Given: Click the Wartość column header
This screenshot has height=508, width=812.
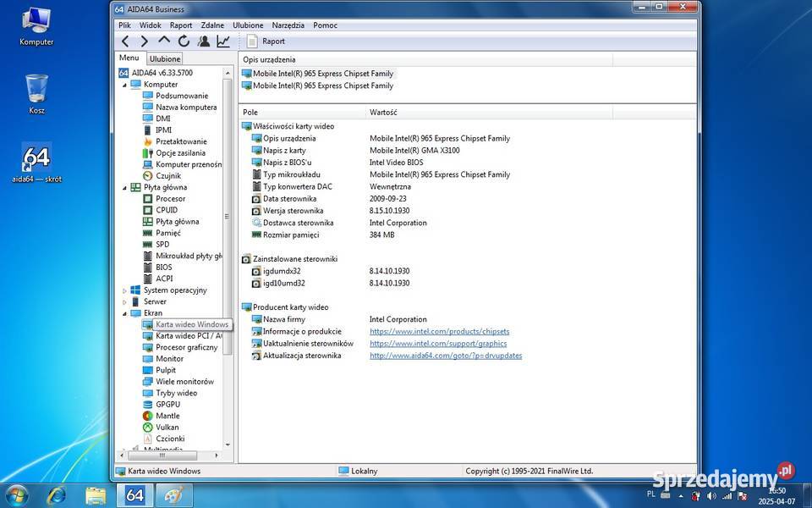Looking at the screenshot, I should (x=383, y=112).
